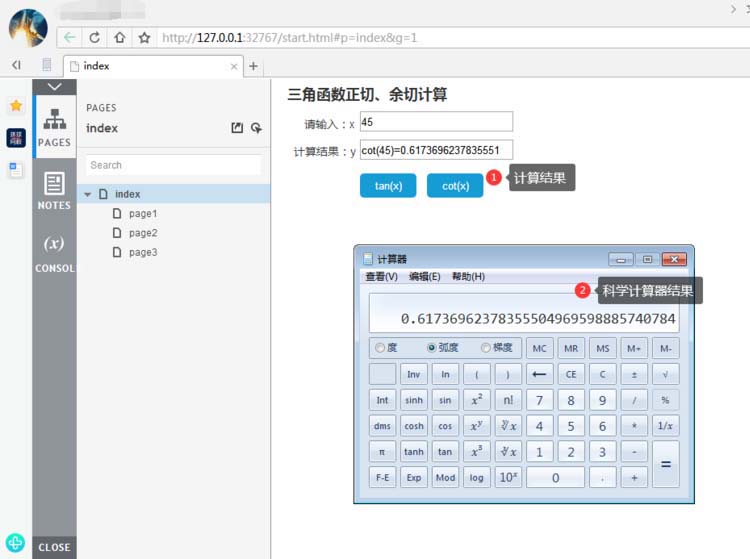Reload the page with refresh icon

click(94, 37)
